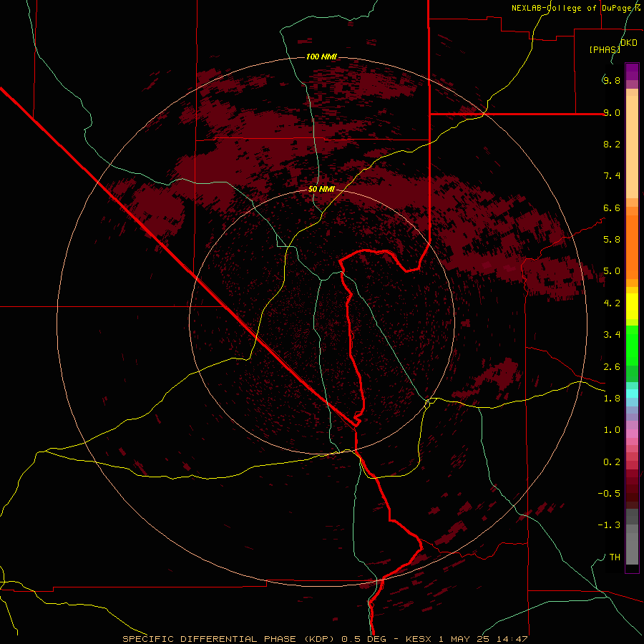The width and height of the screenshot is (644, 644).
Task: Click the light peach segment of color bar
Action: (632, 147)
